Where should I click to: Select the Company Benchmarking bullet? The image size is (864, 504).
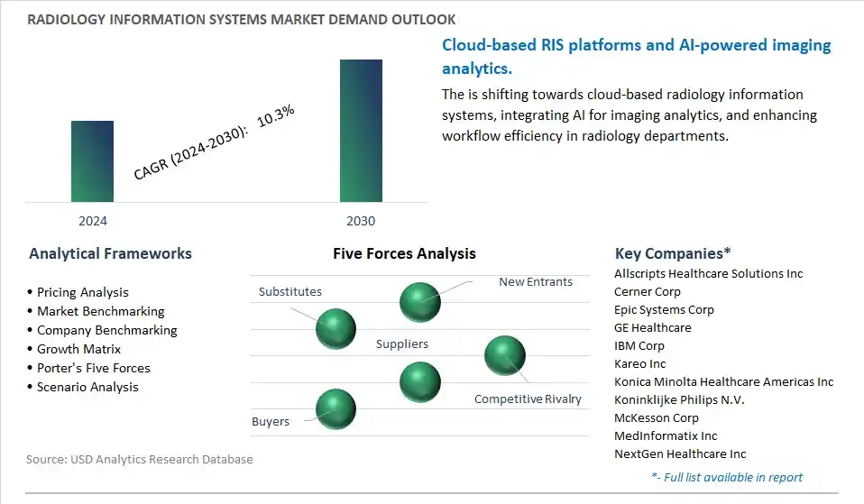[x=102, y=330]
